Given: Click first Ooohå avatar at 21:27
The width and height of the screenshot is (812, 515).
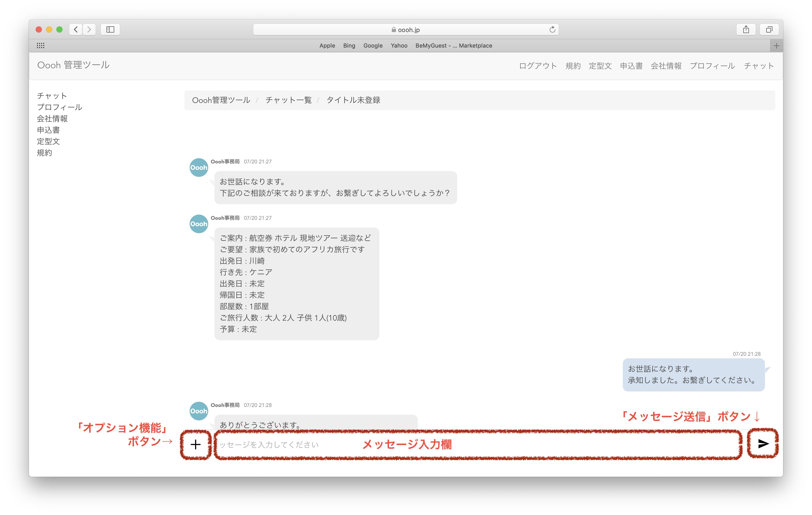Looking at the screenshot, I should pos(199,167).
